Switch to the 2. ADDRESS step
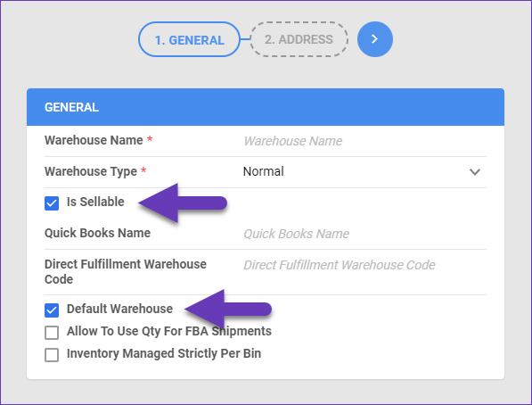This screenshot has width=532, height=405. pyautogui.click(x=299, y=39)
